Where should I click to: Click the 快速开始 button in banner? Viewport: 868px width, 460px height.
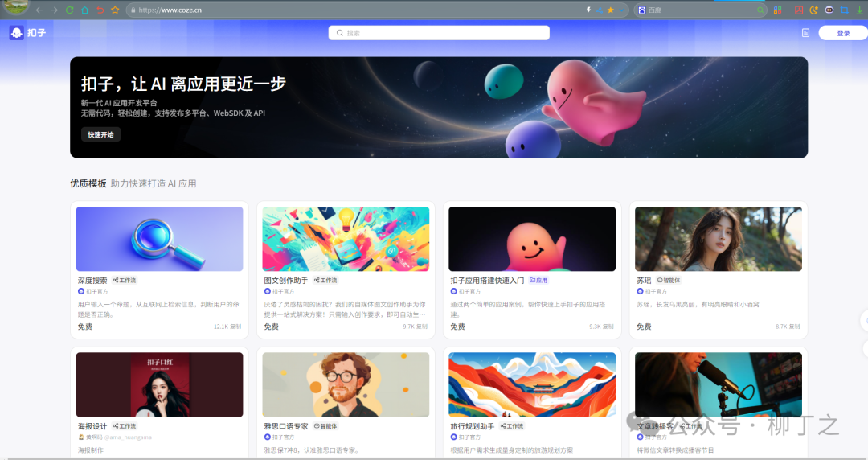click(100, 134)
